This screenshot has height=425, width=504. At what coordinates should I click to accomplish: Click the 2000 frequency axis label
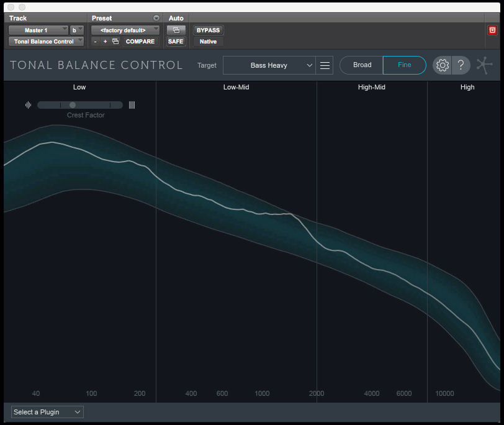click(317, 393)
